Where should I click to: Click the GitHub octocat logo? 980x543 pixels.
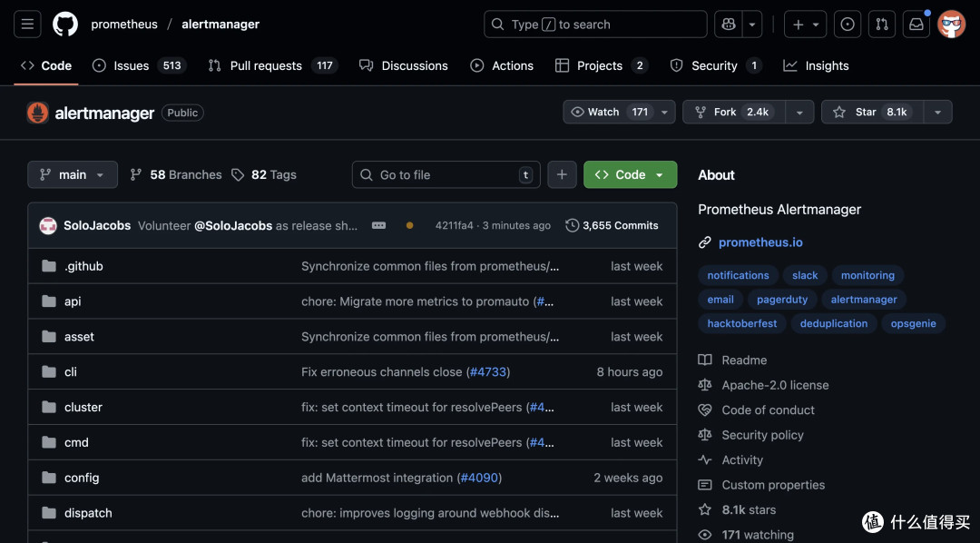click(65, 25)
